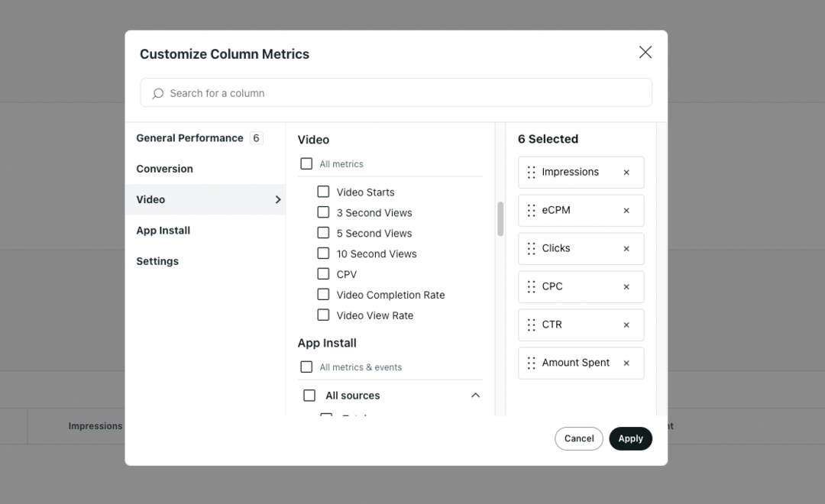The width and height of the screenshot is (825, 504).
Task: Cancel the column customization
Action: [x=578, y=438]
